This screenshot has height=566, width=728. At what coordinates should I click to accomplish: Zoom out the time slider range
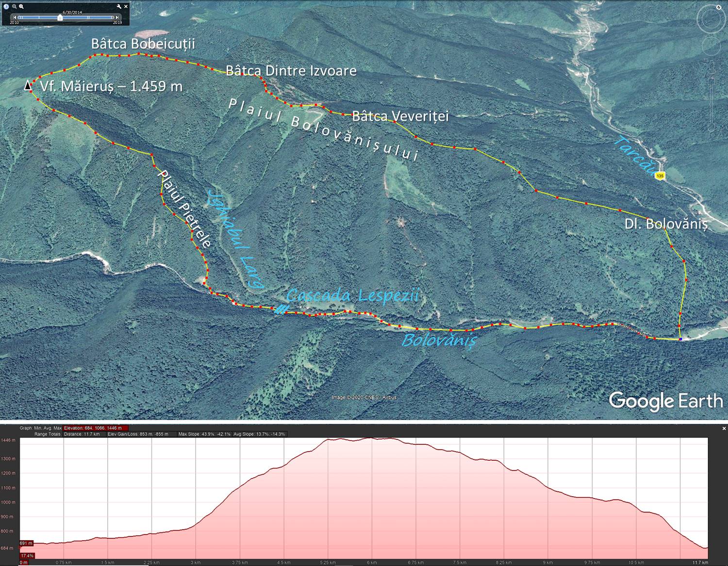coord(14,7)
